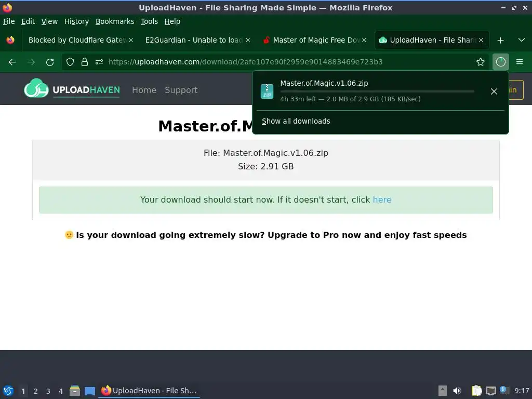The image size is (532, 399).
Task: Open the Firefox View pinned icon
Action: click(10, 40)
